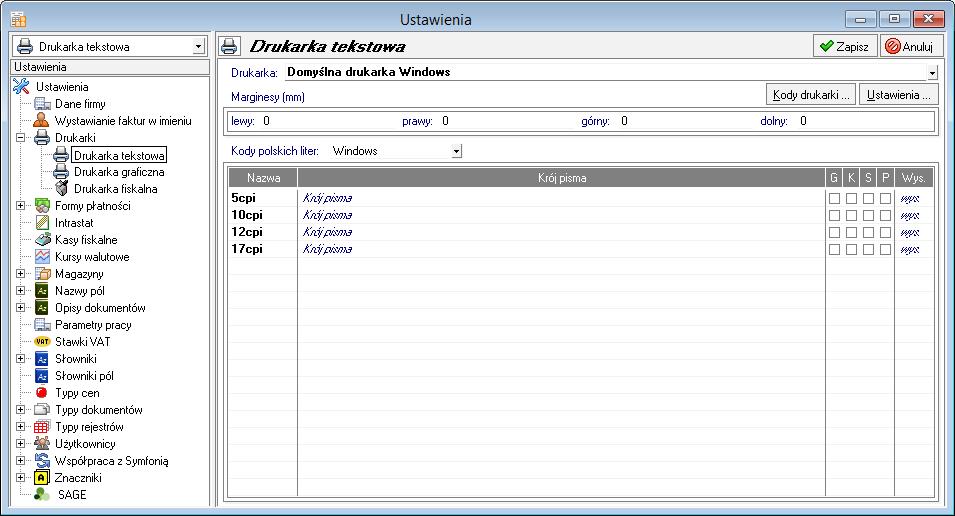955x516 pixels.
Task: Click the Opisy dokumentów icon
Action: point(42,308)
